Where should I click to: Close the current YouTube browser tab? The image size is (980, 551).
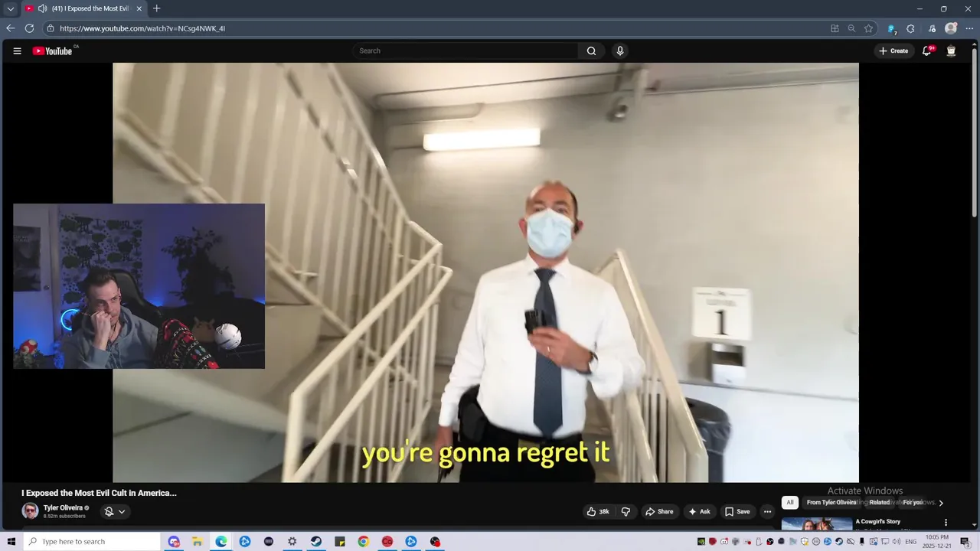[139, 8]
